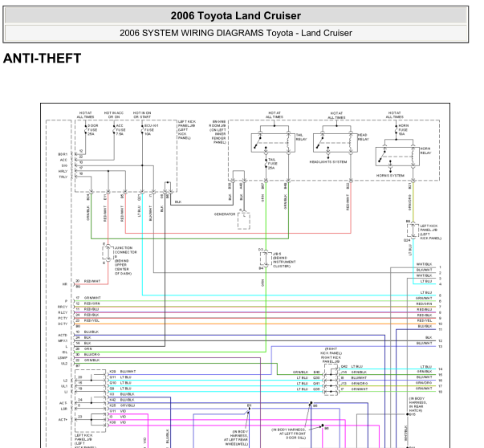Image resolution: width=484 pixels, height=448 pixels.
Task: Click the K42 BLU/BLK wire label
Action: click(x=127, y=400)
